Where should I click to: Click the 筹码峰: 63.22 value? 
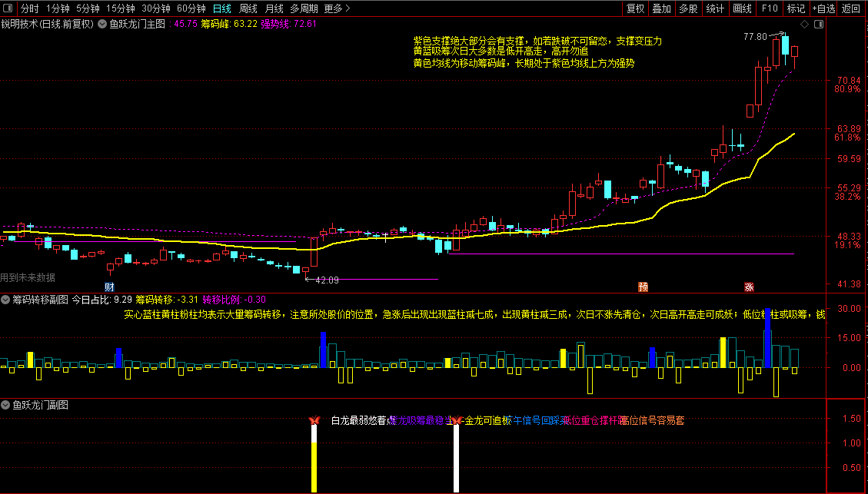(228, 24)
